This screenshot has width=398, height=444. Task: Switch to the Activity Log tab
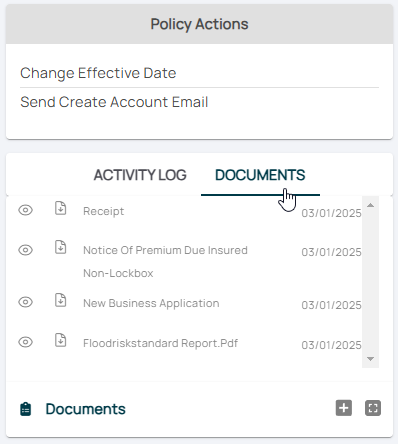[140, 175]
